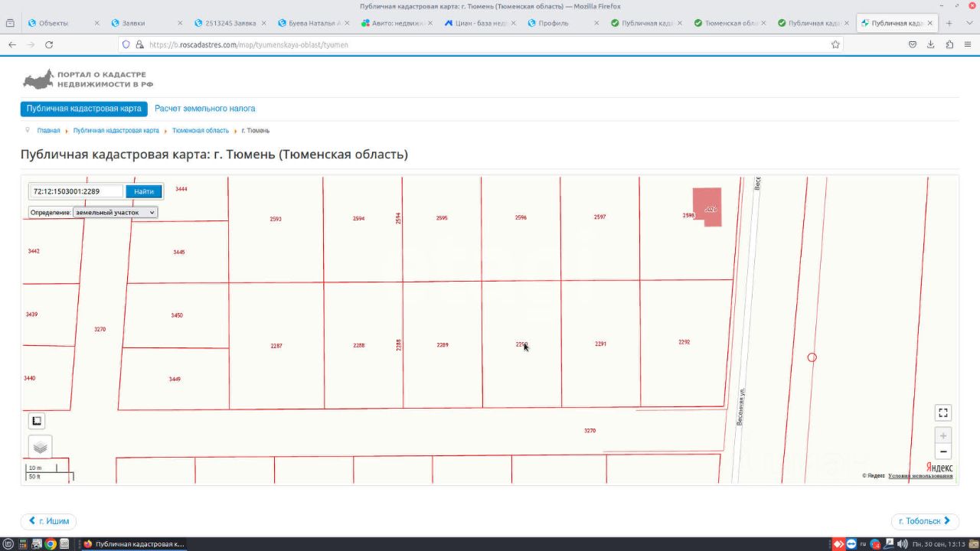Select parcel 2289 on the map

[443, 345]
